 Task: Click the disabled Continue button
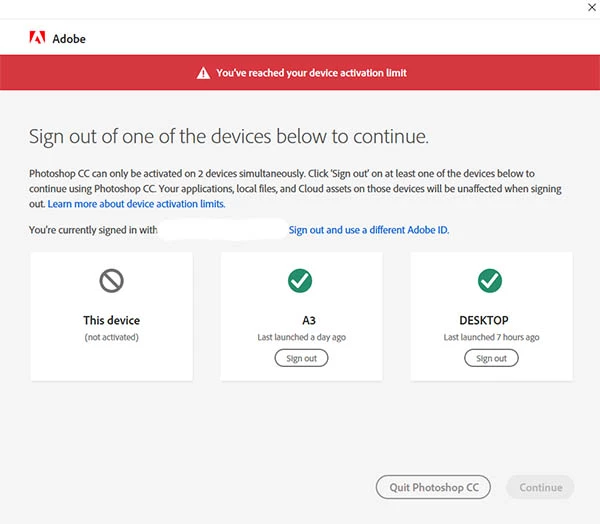click(540, 487)
